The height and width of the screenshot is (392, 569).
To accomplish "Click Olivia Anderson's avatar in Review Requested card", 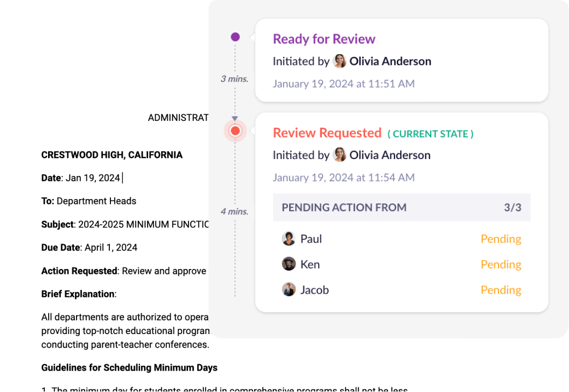I will point(339,155).
